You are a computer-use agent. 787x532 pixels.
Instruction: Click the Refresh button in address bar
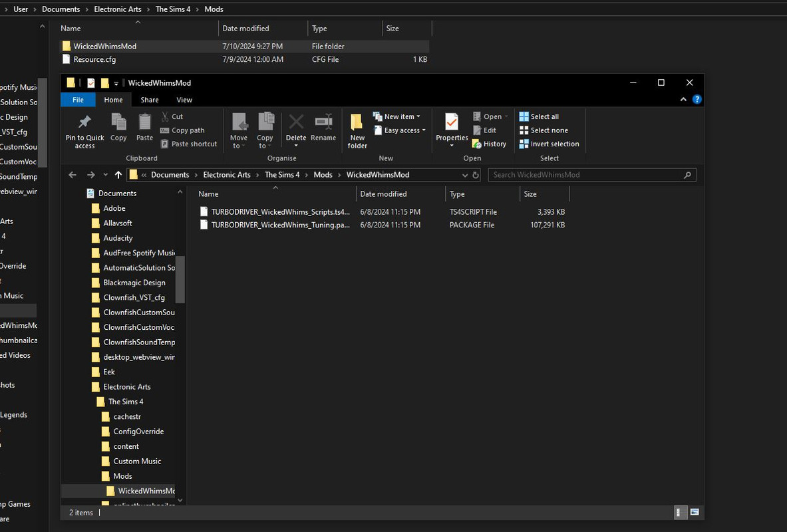476,175
